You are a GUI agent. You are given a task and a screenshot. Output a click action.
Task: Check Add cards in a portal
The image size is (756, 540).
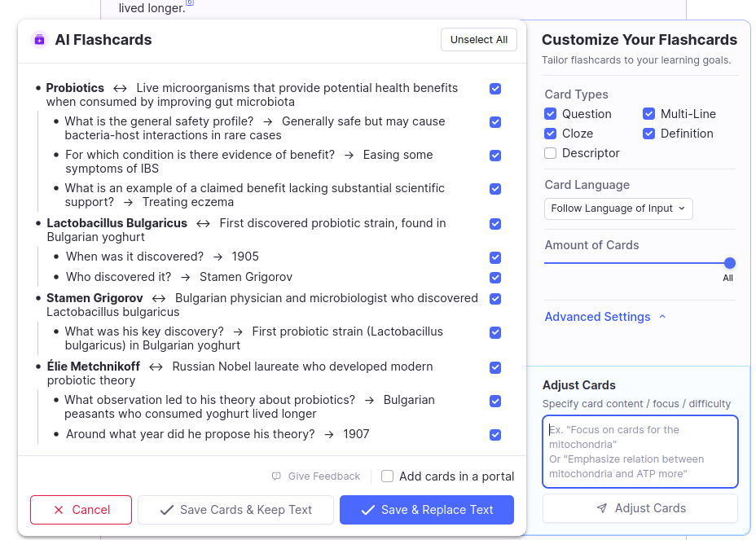[388, 476]
